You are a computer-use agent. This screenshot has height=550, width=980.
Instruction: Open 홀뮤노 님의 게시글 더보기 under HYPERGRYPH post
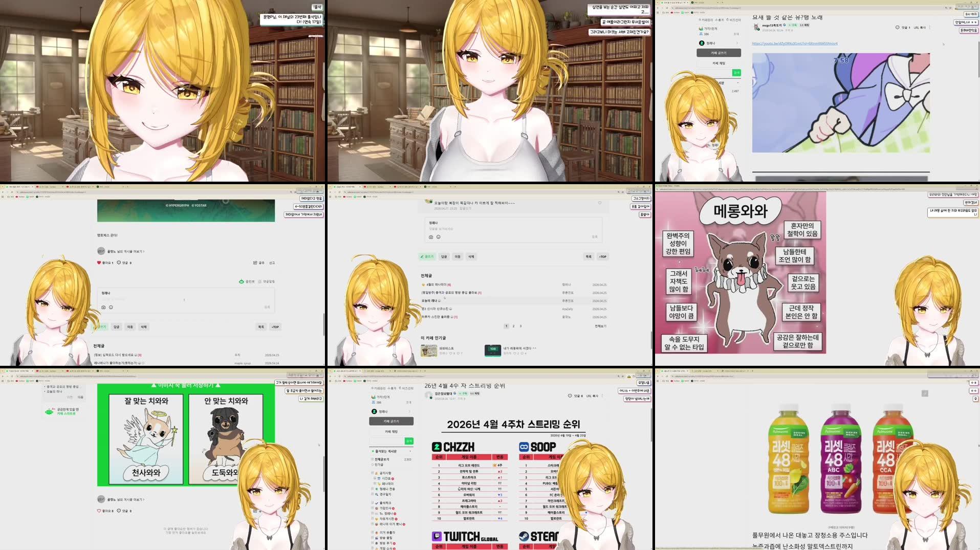126,251
